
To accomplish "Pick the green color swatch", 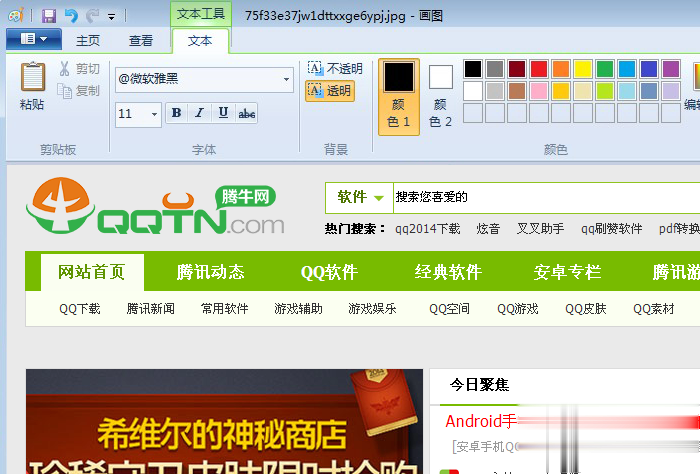I will coord(604,69).
